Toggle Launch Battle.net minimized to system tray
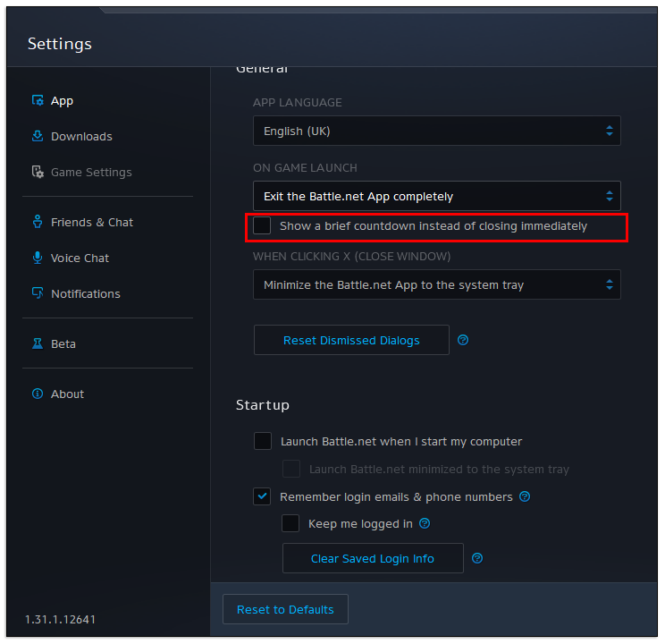The image size is (665, 644). [291, 469]
